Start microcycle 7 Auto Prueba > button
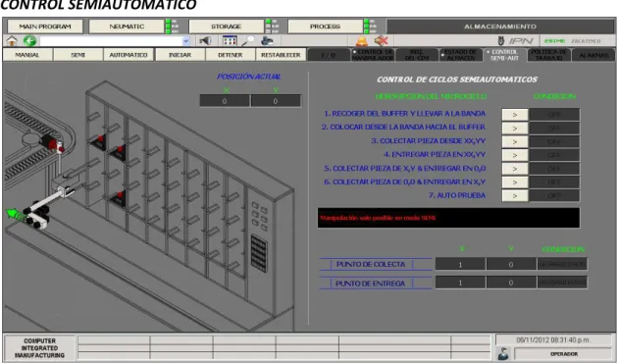 pos(515,195)
